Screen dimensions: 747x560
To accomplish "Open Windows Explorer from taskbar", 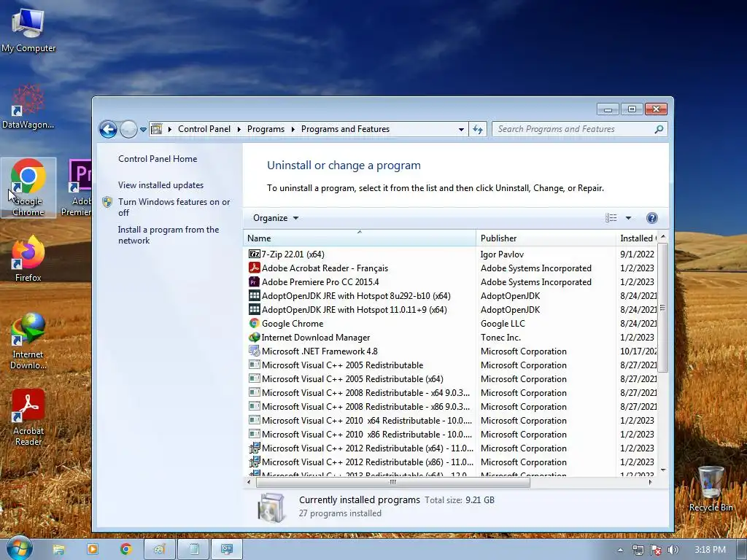I will [x=58, y=550].
